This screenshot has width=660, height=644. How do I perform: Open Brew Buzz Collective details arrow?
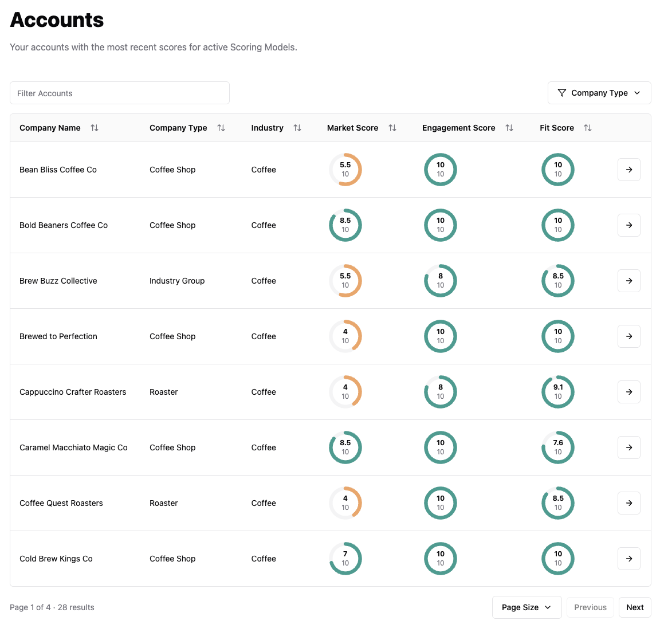pyautogui.click(x=628, y=281)
